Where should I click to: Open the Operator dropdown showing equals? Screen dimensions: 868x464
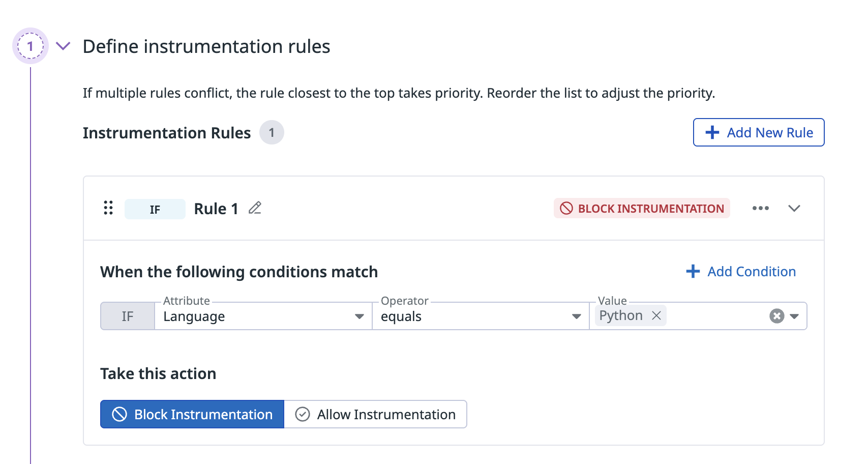(x=481, y=316)
